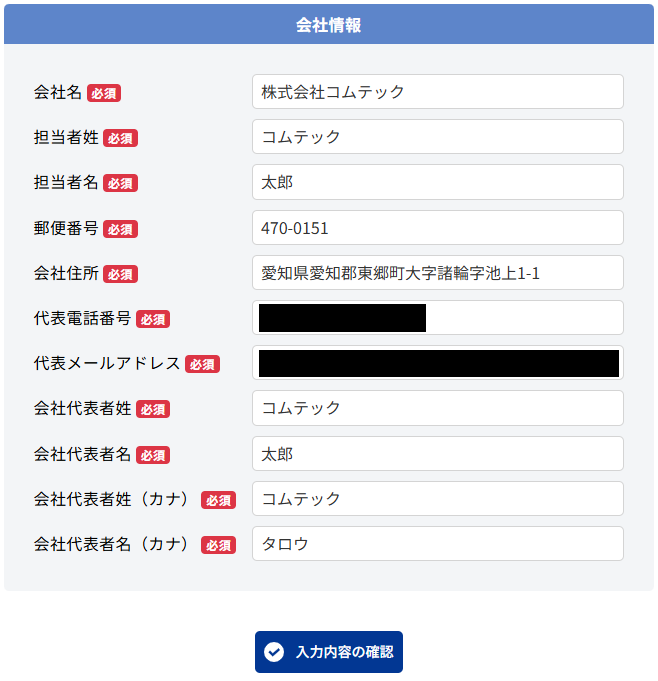The height and width of the screenshot is (681, 658).
Task: Focus the 会社代表者名（カナ） input
Action: (437, 544)
